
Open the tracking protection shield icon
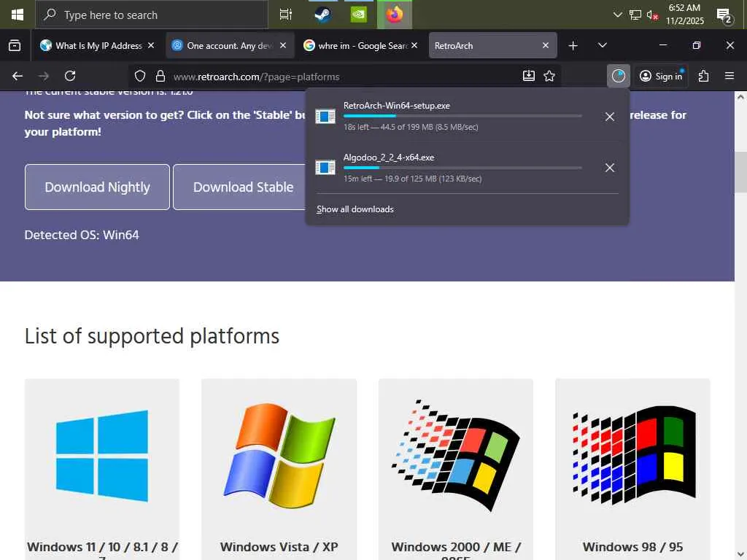coord(139,76)
